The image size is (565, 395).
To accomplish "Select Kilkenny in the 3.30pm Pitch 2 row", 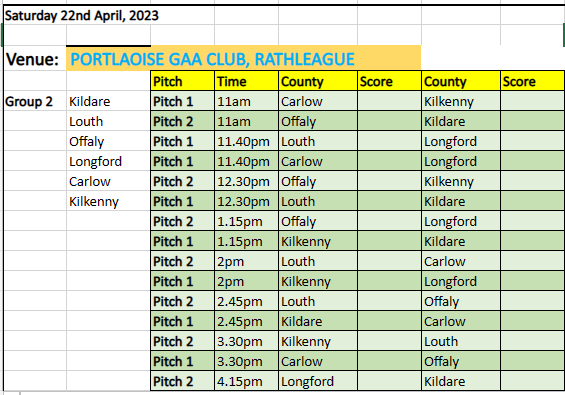I will (318, 341).
